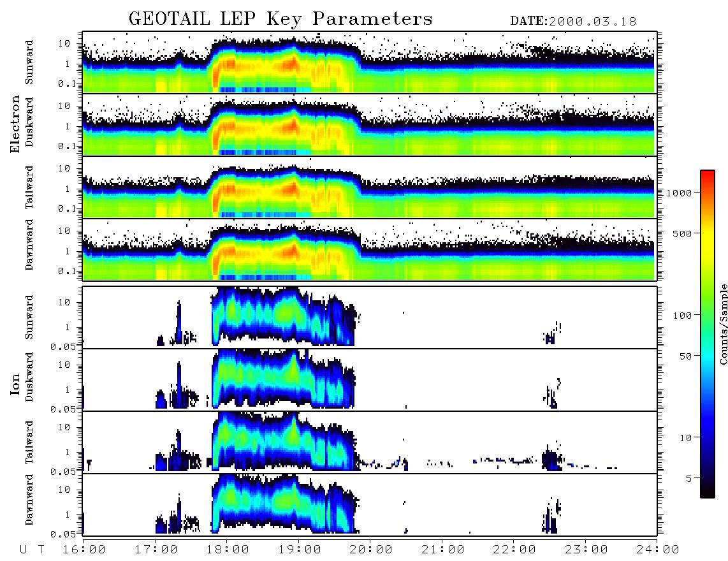Select the Electron "Sunward" panel label
The image size is (728, 561).
(29, 62)
